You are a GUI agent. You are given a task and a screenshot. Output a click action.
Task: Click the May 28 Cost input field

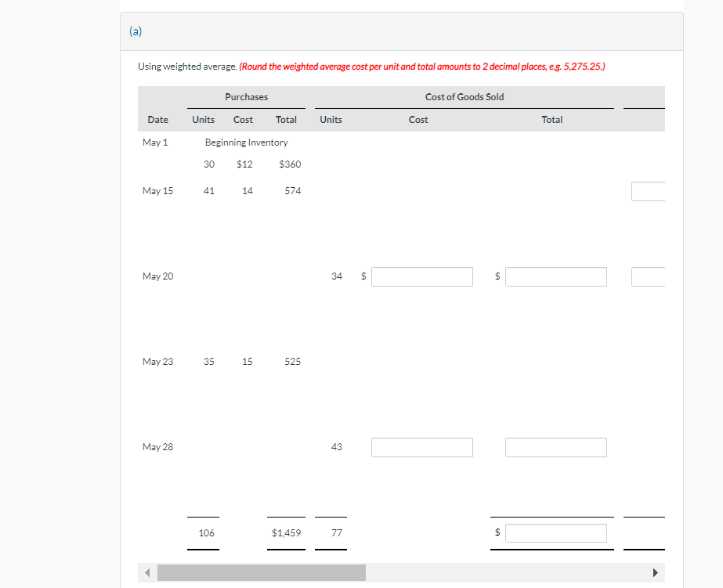[421, 447]
